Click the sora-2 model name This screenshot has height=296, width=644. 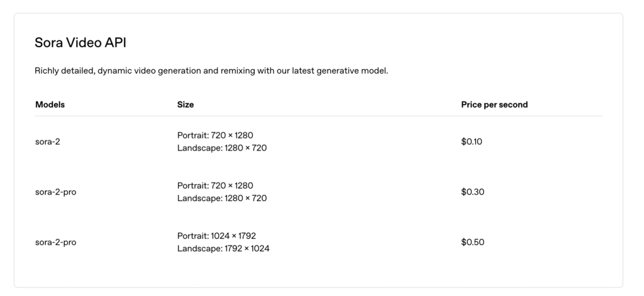click(x=48, y=142)
